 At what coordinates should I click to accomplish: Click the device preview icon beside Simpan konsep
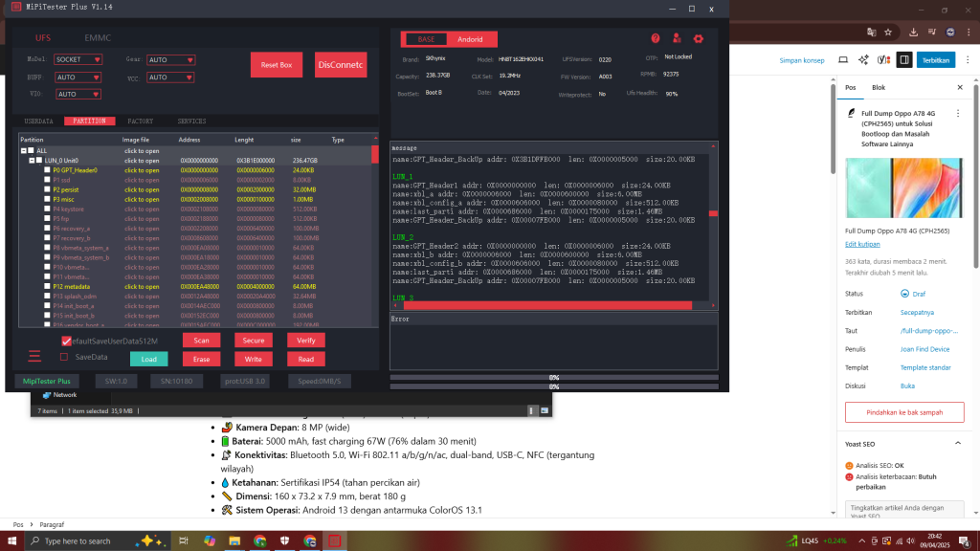pyautogui.click(x=842, y=59)
